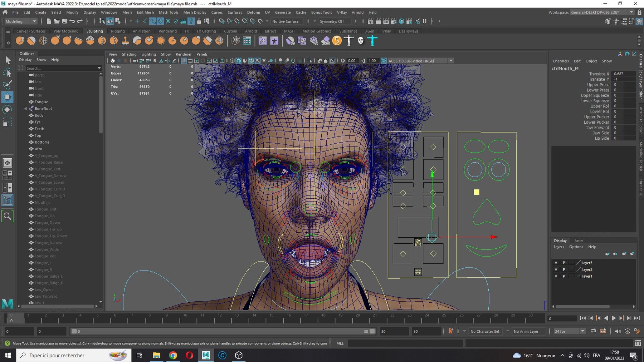This screenshot has height=362, width=644.
Task: Toggle visibility V of layer3
Action: [556, 263]
